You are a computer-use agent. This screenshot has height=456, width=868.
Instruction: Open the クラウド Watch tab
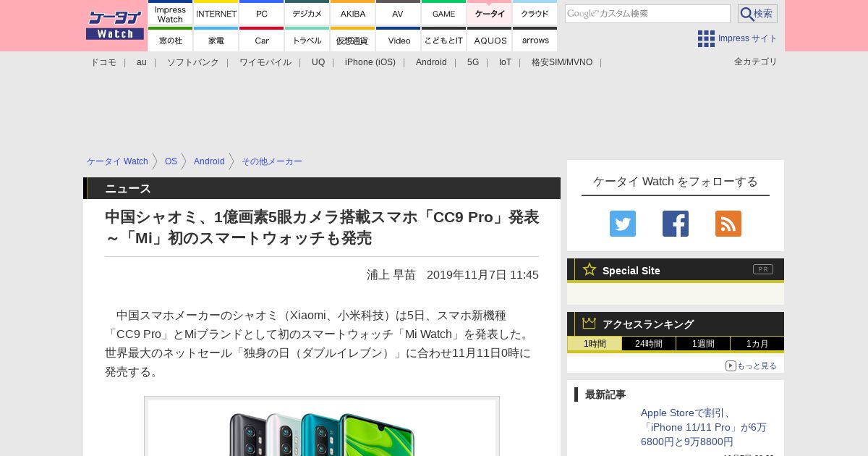click(x=535, y=13)
